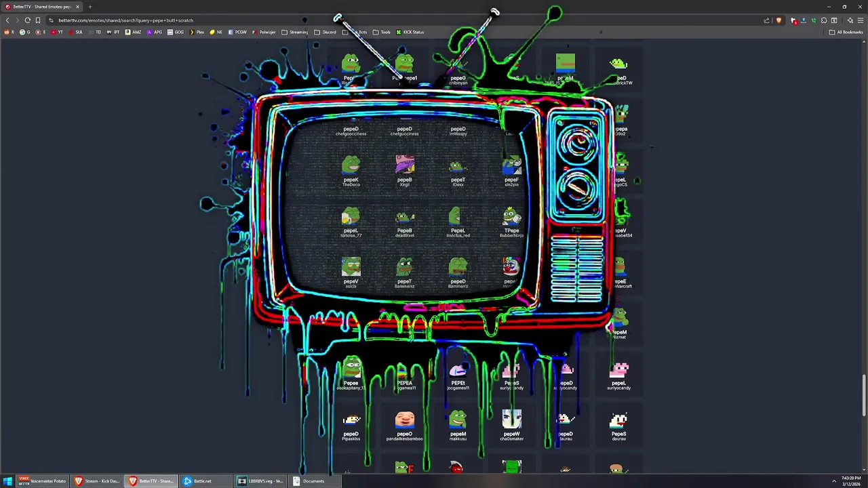Switch to LBBRBVS.veg Vegas taskbar window
Viewport: 868px width, 488px height.
tap(260, 481)
